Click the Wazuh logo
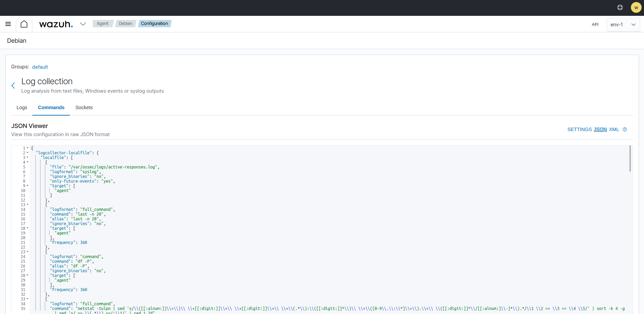Screen dimensions: 644x314 point(56,24)
